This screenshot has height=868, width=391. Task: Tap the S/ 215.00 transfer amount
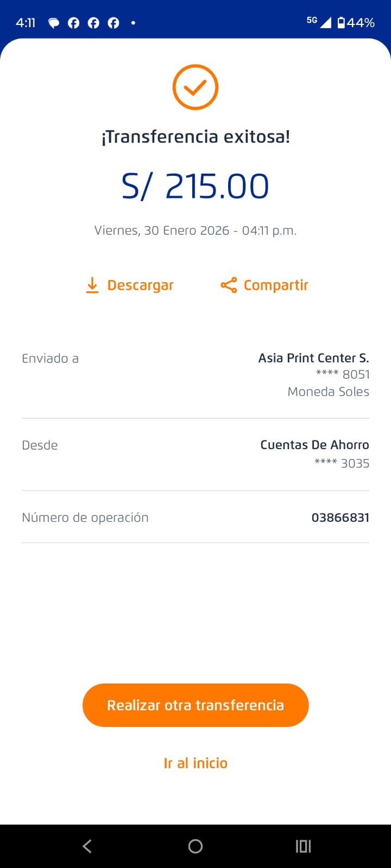pyautogui.click(x=195, y=186)
